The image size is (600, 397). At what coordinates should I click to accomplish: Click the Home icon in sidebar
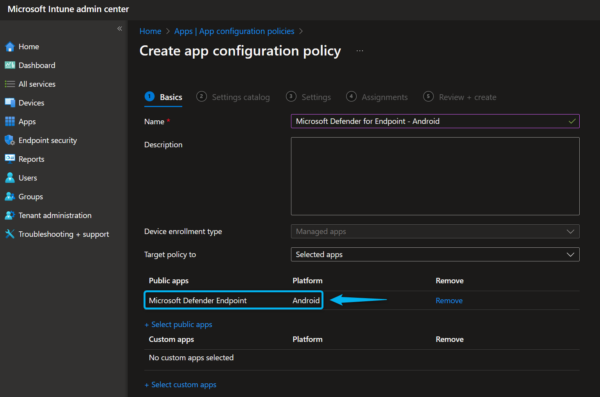click(x=10, y=47)
